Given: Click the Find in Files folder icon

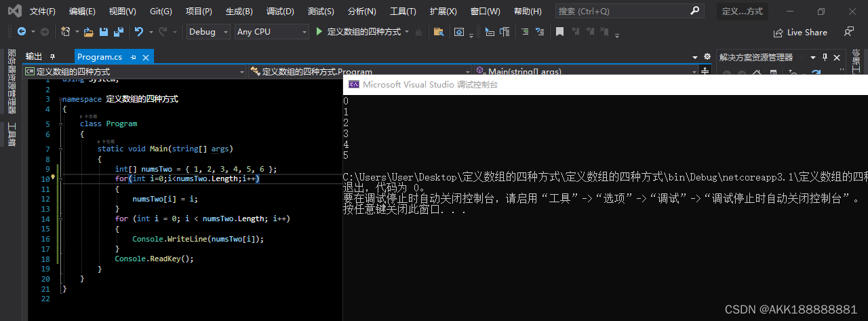Looking at the screenshot, I should pyautogui.click(x=438, y=32).
